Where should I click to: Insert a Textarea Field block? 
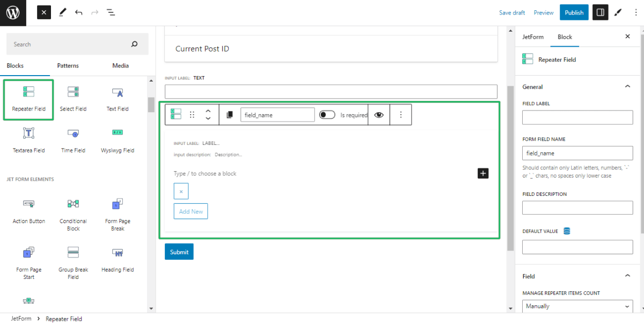pos(28,141)
